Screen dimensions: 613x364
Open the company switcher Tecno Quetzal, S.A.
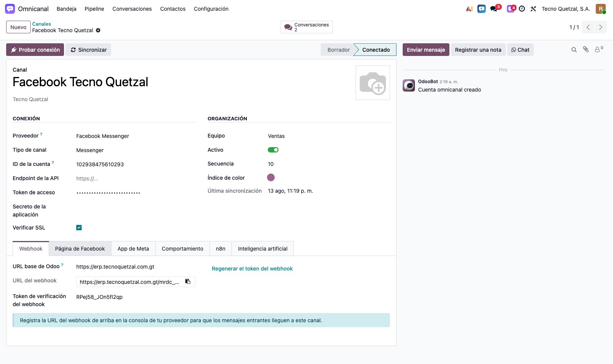click(566, 9)
